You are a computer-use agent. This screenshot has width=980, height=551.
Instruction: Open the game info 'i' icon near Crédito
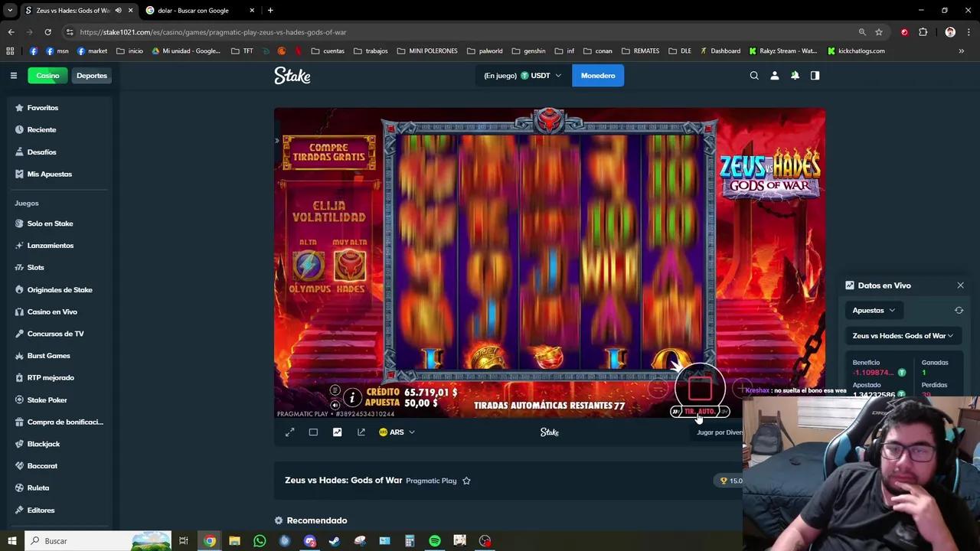(354, 397)
